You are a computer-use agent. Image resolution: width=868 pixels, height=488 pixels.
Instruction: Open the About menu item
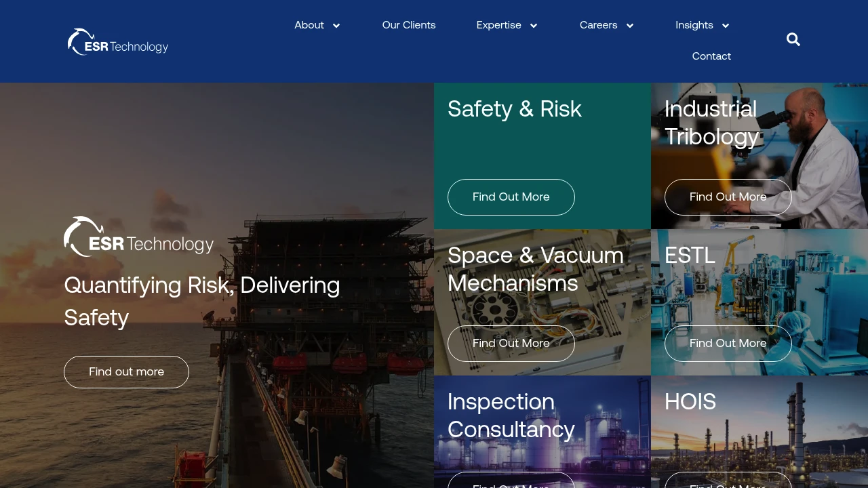pyautogui.click(x=309, y=25)
